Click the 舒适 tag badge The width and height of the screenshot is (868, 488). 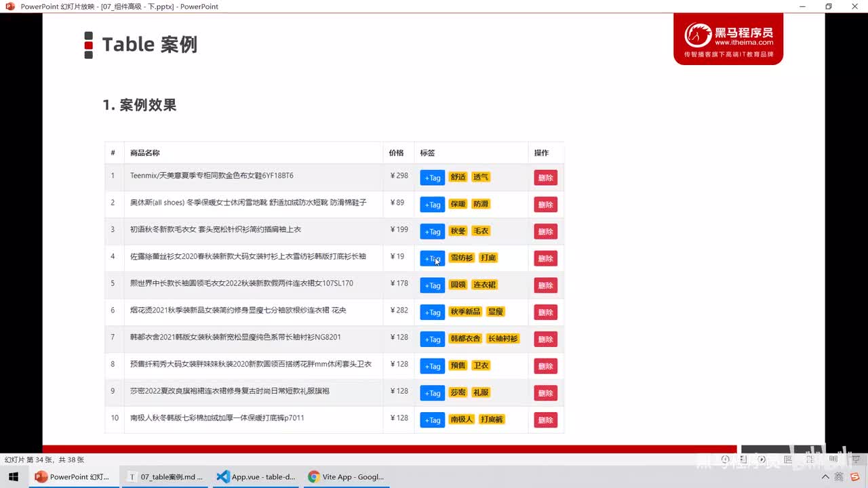click(458, 177)
